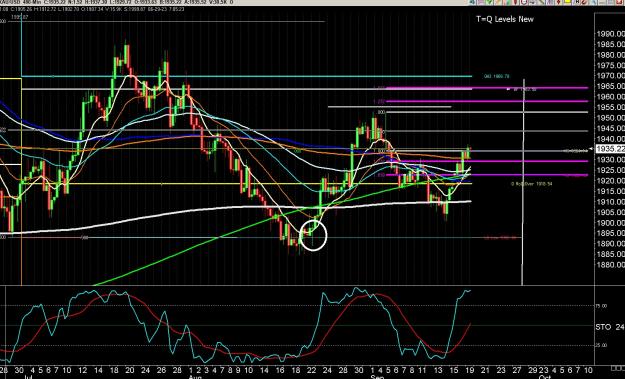
Task: Click the 1970.00 price axis label
Action: [610, 76]
